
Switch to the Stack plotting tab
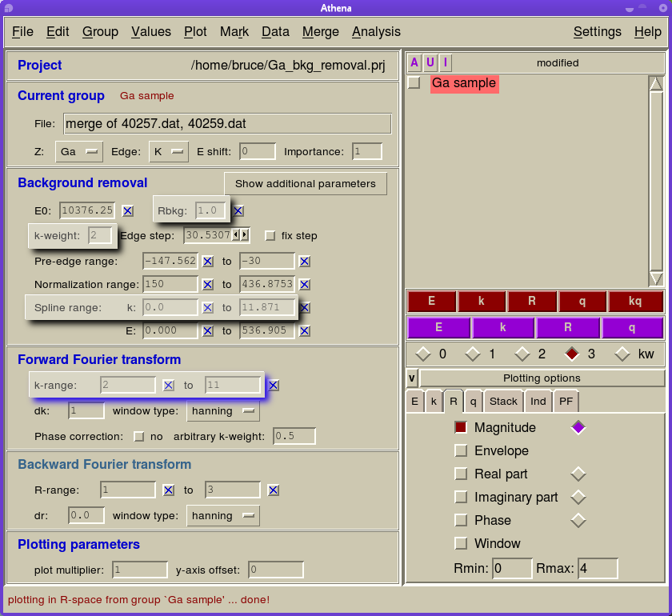click(x=503, y=402)
